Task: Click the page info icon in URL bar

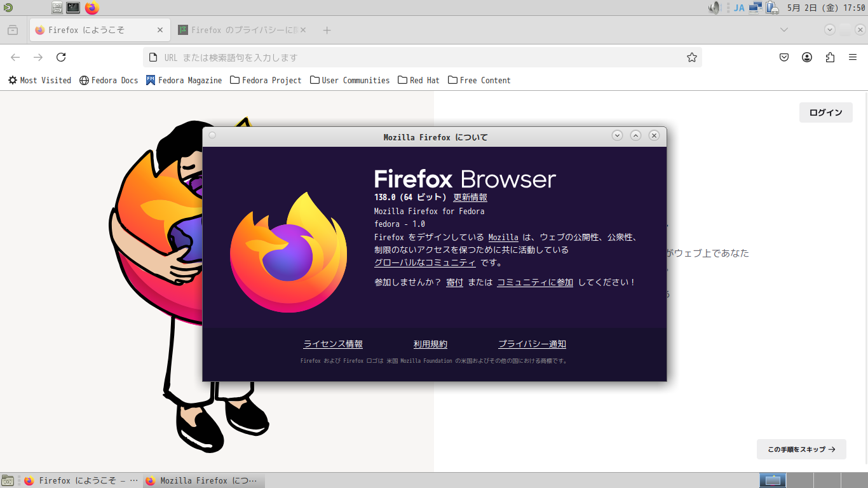Action: click(x=153, y=57)
